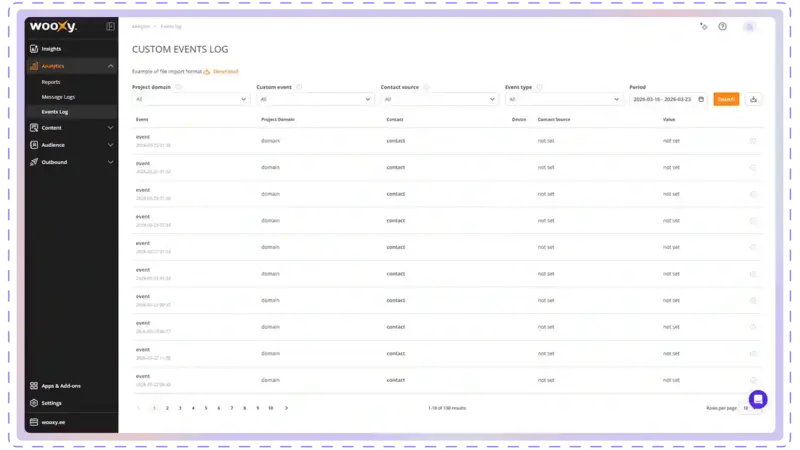This screenshot has height=450, width=800.
Task: Open the Project domain dropdown
Action: pos(191,99)
